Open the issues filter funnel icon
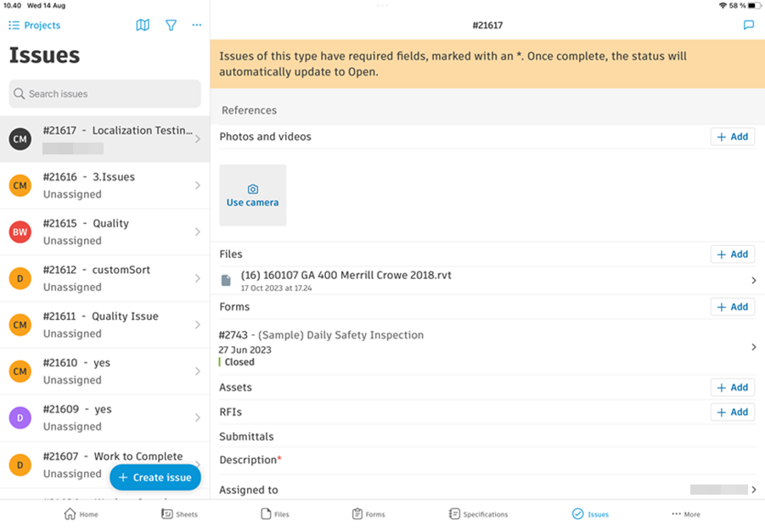The image size is (765, 532). [x=171, y=25]
